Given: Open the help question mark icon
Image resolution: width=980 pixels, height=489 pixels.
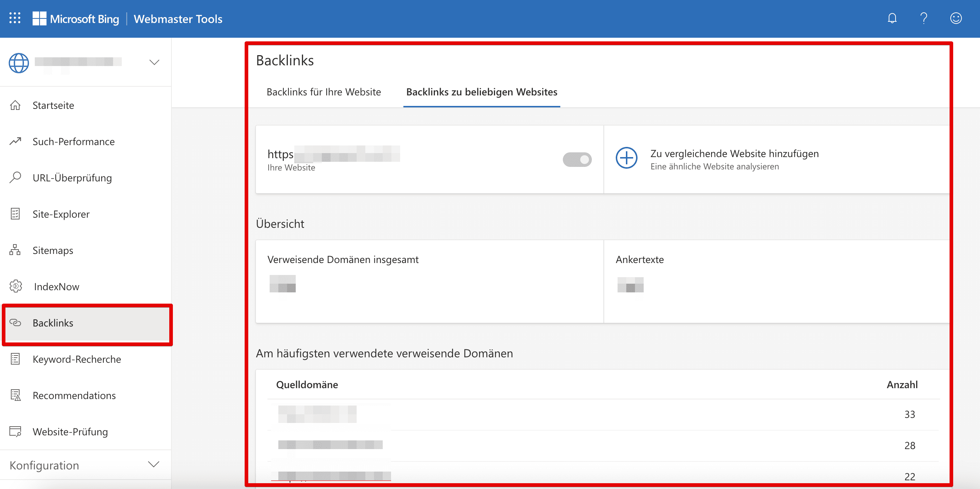Looking at the screenshot, I should point(924,18).
